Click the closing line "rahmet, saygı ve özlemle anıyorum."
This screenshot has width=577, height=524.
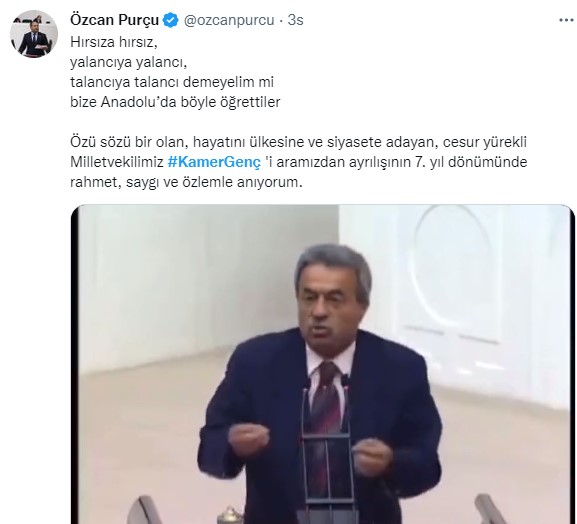click(x=186, y=182)
